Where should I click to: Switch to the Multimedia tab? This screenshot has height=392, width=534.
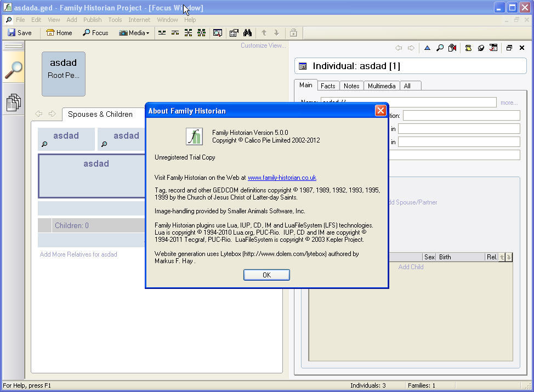(x=382, y=86)
